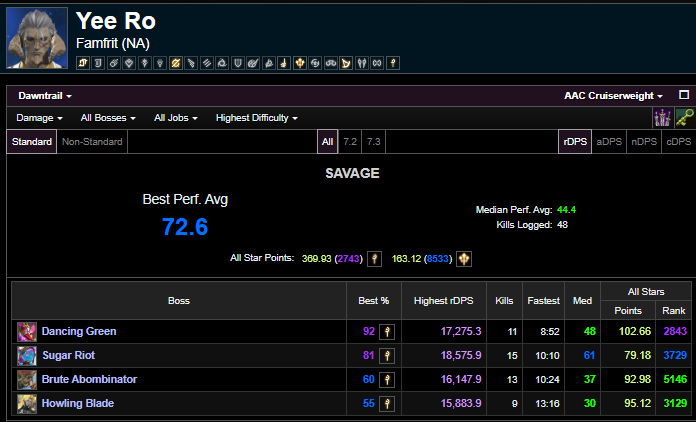Click the 17,275.3 highest rDPS value
This screenshot has height=422, width=696.
(x=461, y=331)
